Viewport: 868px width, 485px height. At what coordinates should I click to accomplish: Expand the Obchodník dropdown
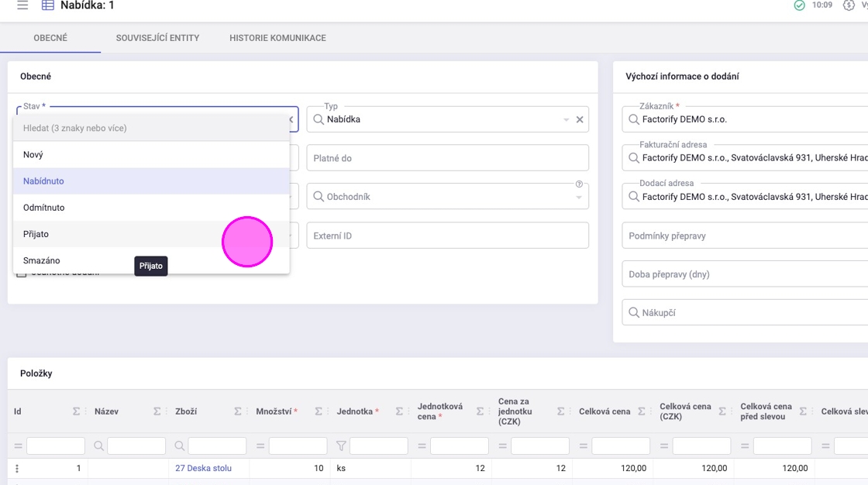coord(578,198)
